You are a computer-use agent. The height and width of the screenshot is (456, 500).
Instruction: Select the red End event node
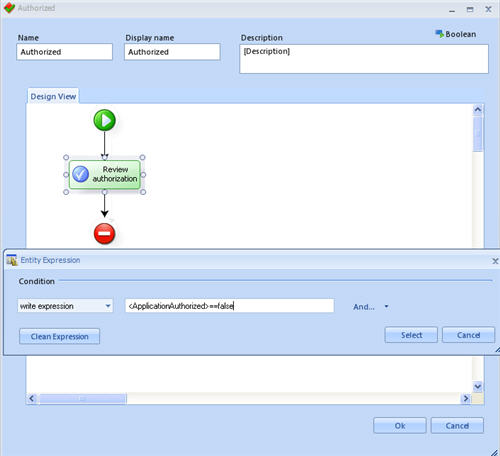(104, 234)
